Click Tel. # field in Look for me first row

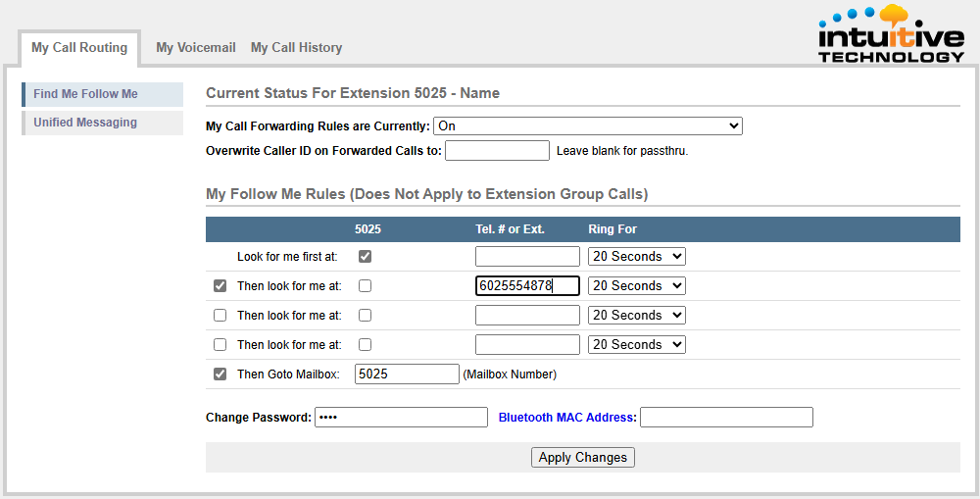527,257
